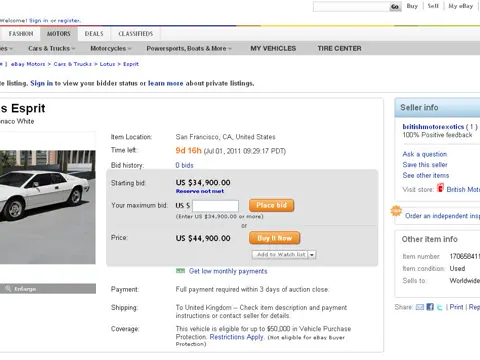Click the orange inspection badge icon
The image size is (480, 360).
pyautogui.click(x=396, y=211)
